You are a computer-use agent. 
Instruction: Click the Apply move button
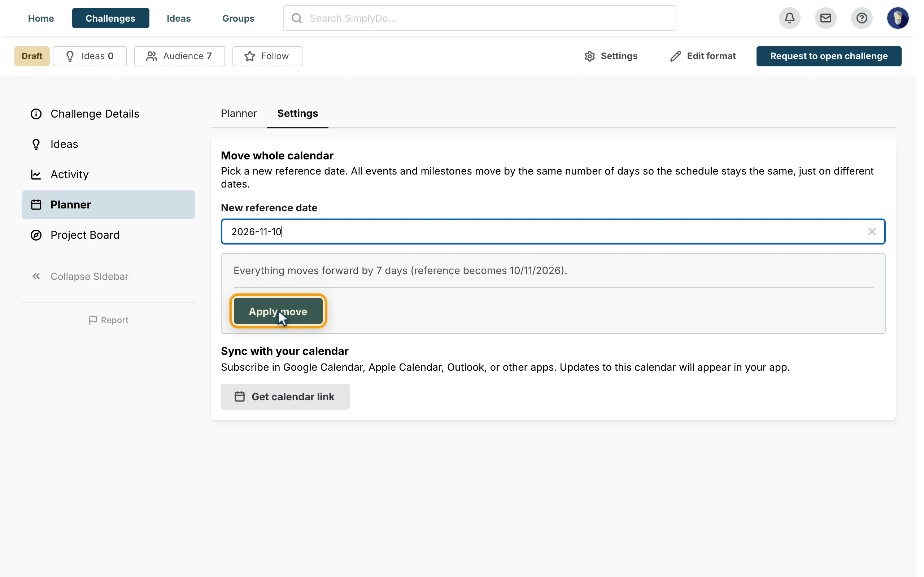(x=278, y=311)
